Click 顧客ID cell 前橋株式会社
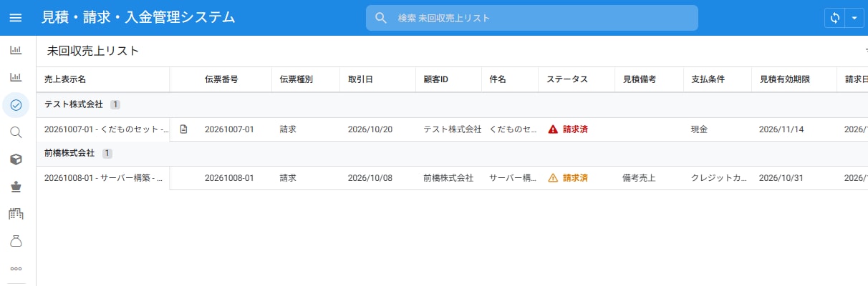868x286 pixels. 448,178
